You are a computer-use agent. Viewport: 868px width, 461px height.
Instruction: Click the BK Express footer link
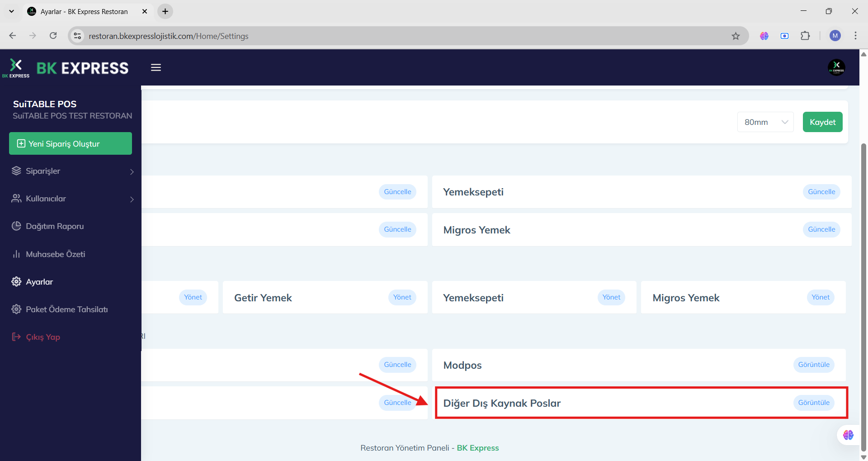pos(478,448)
